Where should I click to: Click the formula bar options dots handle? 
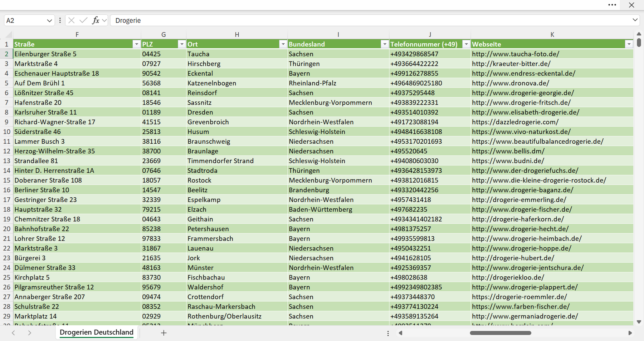60,20
